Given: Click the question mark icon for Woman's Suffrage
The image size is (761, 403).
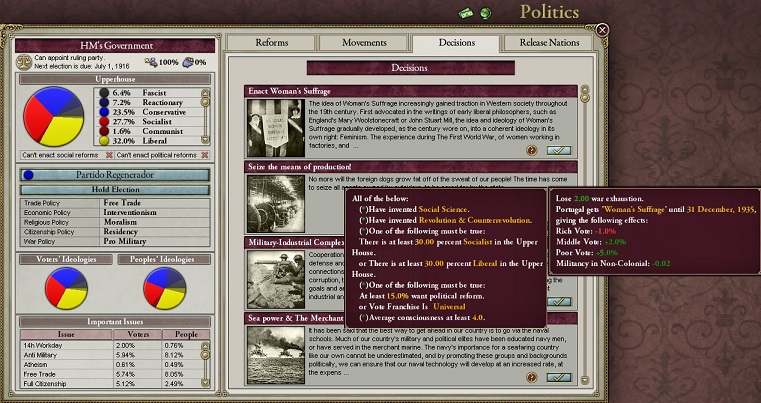Looking at the screenshot, I should tap(531, 150).
